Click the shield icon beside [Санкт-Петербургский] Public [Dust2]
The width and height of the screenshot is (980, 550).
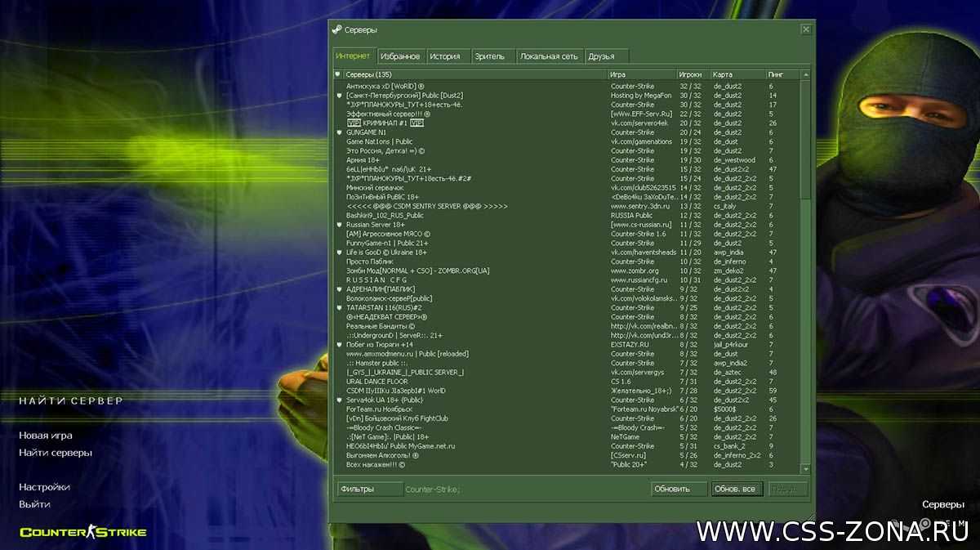[x=338, y=96]
